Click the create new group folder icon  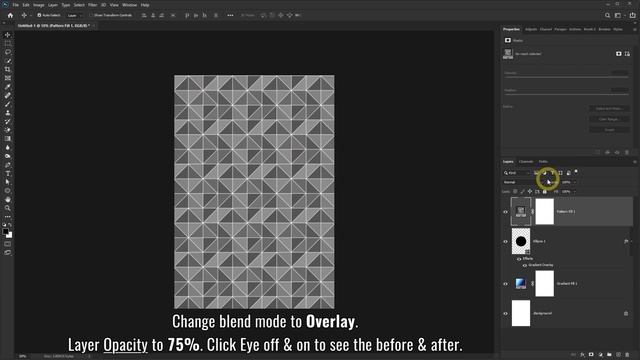tap(609, 355)
